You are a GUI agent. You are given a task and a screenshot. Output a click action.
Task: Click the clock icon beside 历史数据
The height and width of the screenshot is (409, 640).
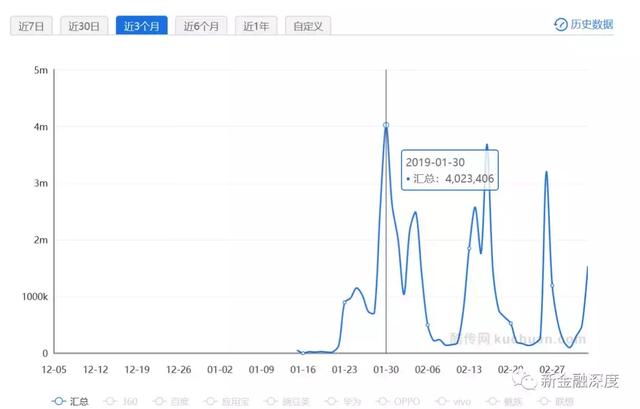[x=560, y=24]
